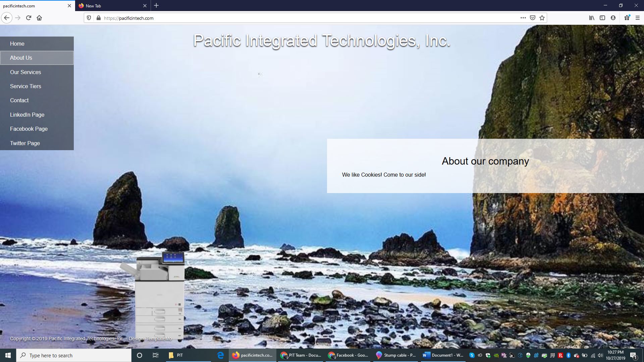The image size is (644, 362).
Task: Visit the Facebook Page link
Action: pos(37,129)
